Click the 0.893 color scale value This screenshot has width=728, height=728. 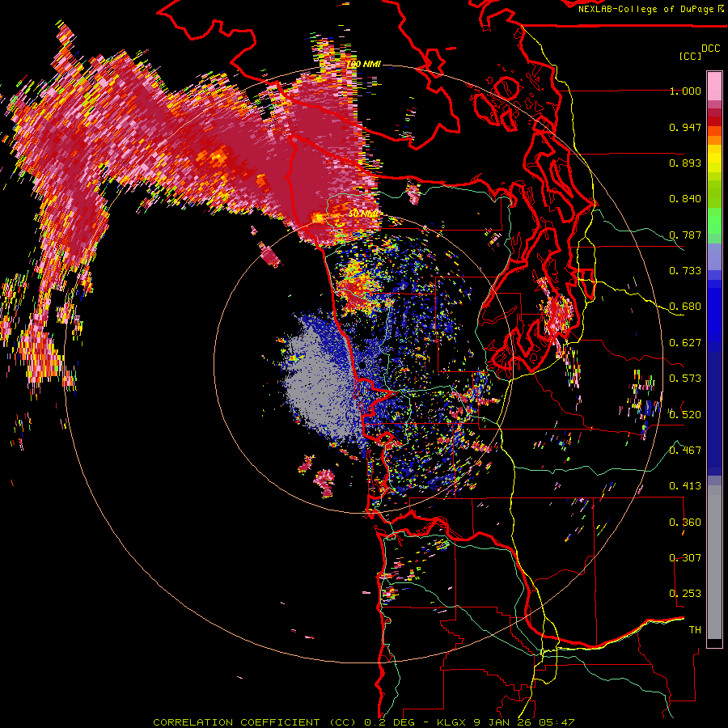point(685,163)
